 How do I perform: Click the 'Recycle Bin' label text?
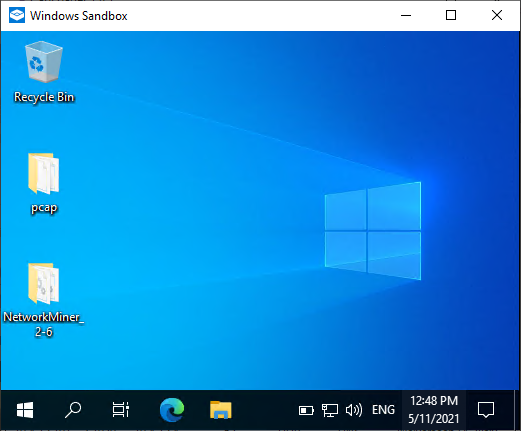click(44, 97)
